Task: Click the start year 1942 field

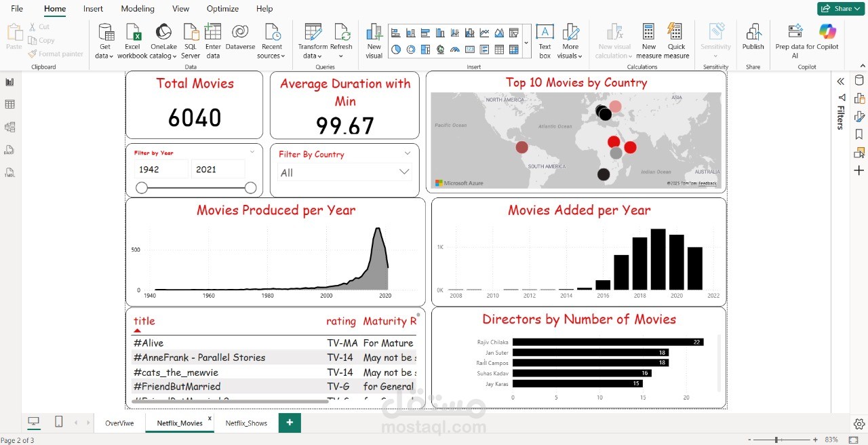Action: [x=161, y=170]
